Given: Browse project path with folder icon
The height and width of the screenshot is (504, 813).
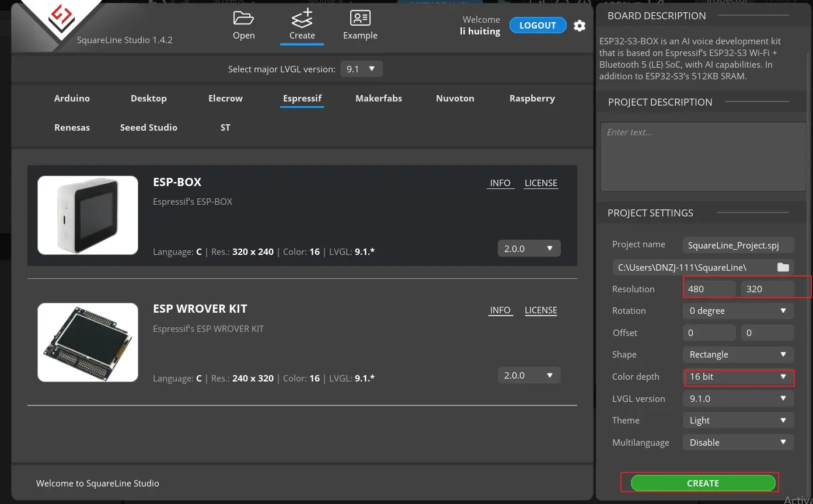Looking at the screenshot, I should pos(783,267).
